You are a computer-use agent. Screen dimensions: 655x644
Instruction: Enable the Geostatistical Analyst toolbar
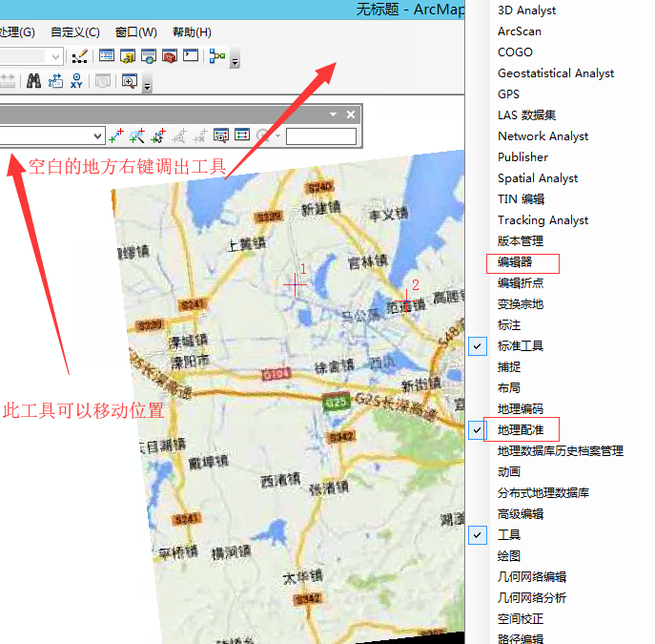coord(556,73)
